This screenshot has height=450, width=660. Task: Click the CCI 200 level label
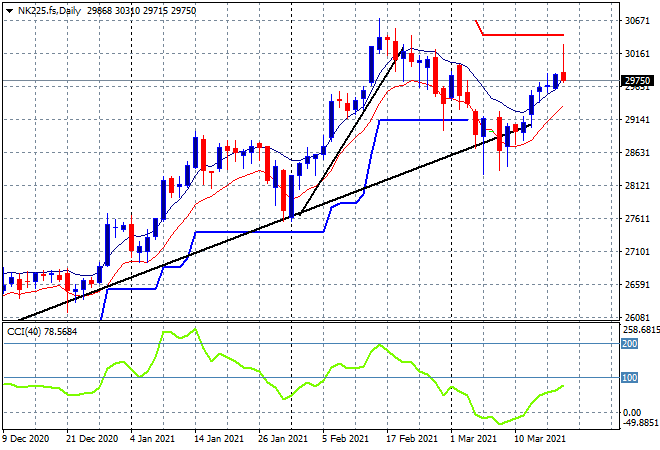(x=630, y=344)
